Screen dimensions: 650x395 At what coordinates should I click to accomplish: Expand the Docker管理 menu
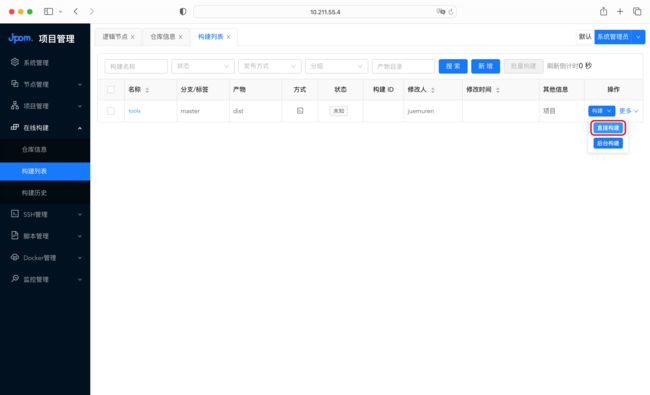[x=80, y=258]
